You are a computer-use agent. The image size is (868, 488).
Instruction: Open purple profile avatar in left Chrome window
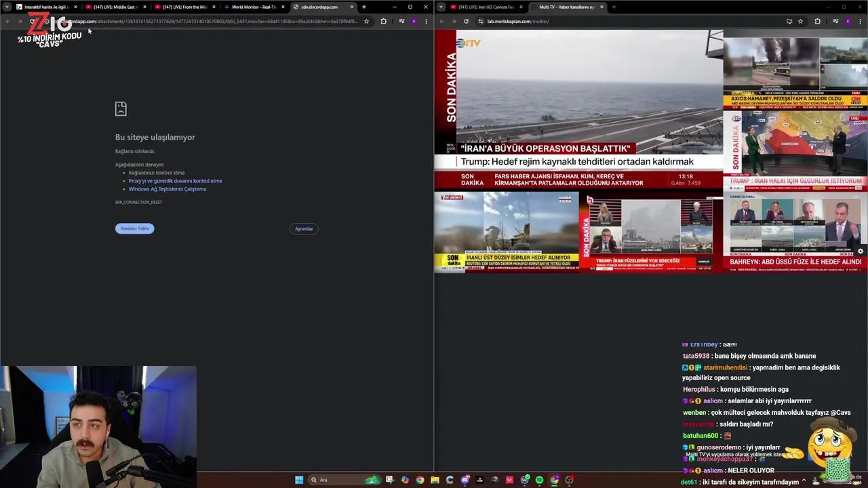click(x=414, y=21)
